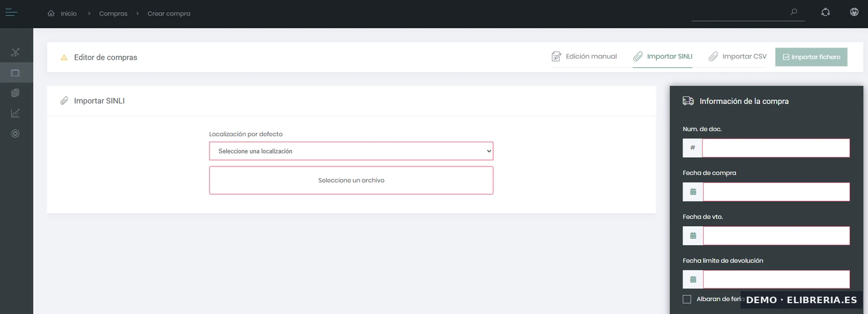868x314 pixels.
Task: Click the Editor de compras title
Action: pos(106,57)
